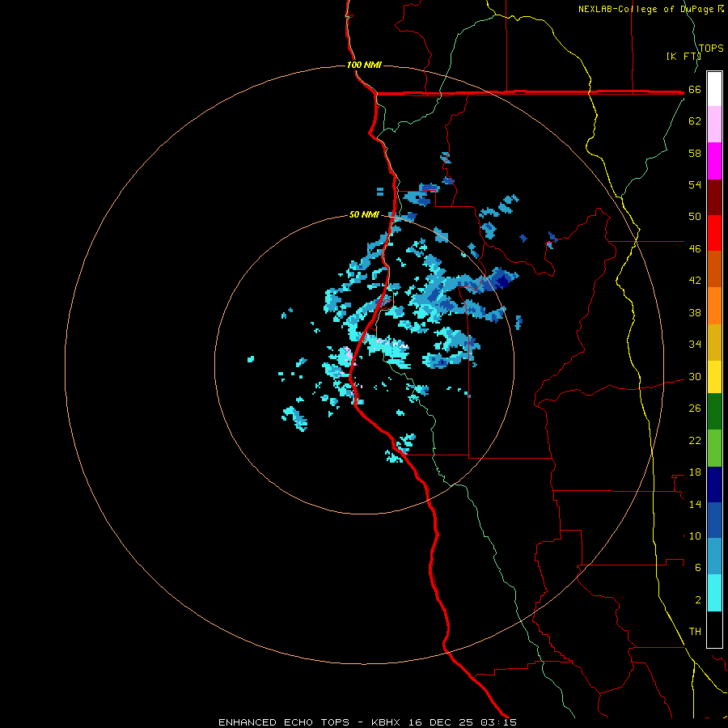Click the white swatch at legend top
The image size is (728, 728).
pyautogui.click(x=714, y=89)
